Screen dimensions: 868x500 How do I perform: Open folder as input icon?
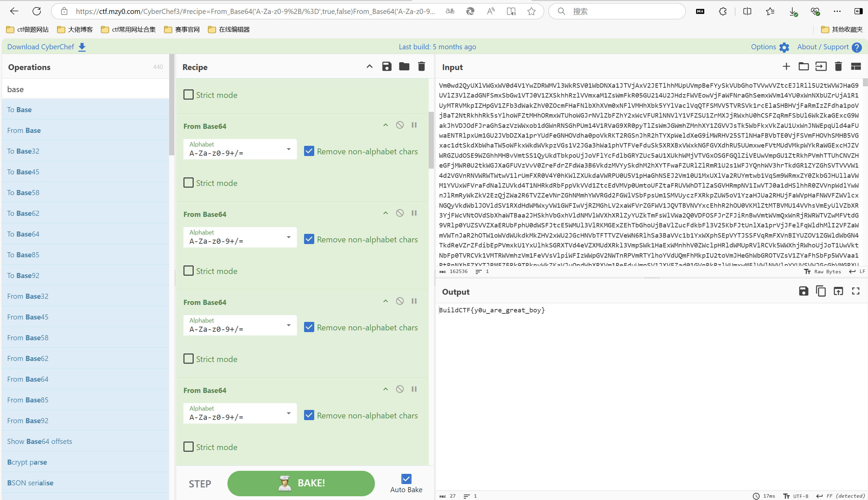click(x=803, y=67)
